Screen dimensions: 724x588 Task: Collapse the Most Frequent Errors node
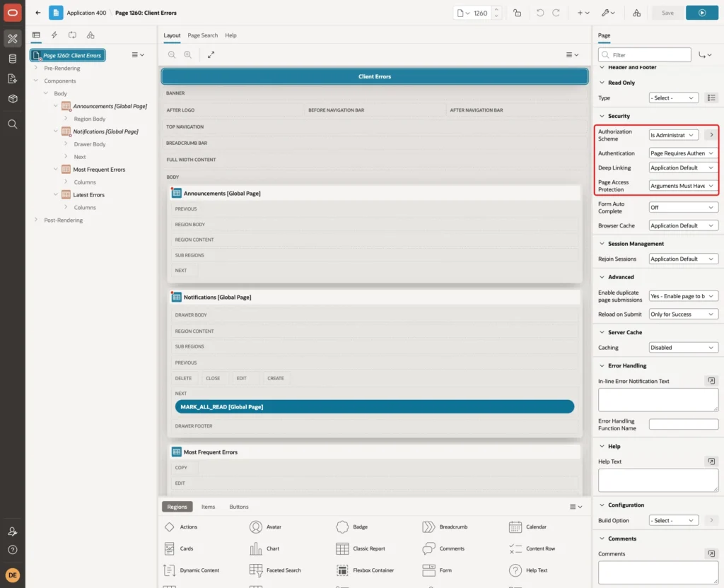pyautogui.click(x=55, y=169)
